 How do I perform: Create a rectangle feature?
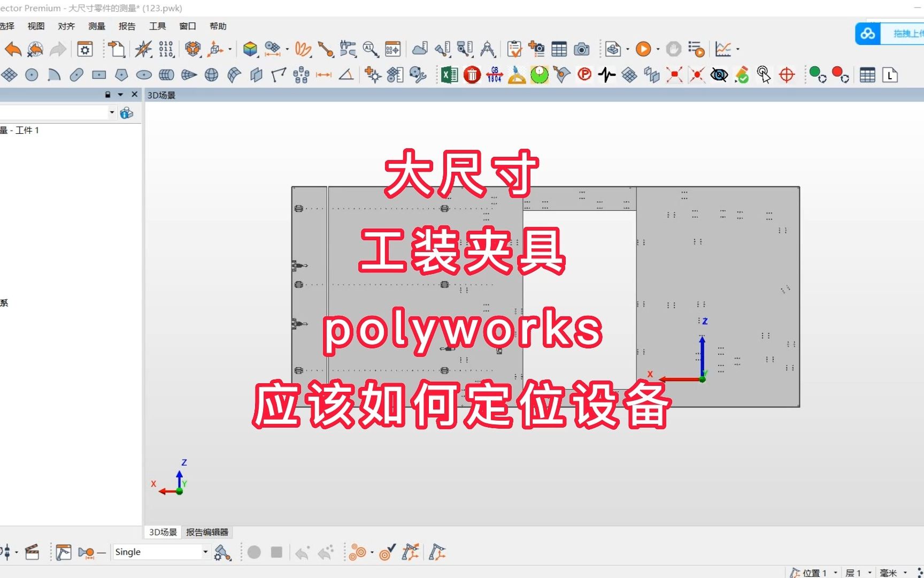(99, 75)
